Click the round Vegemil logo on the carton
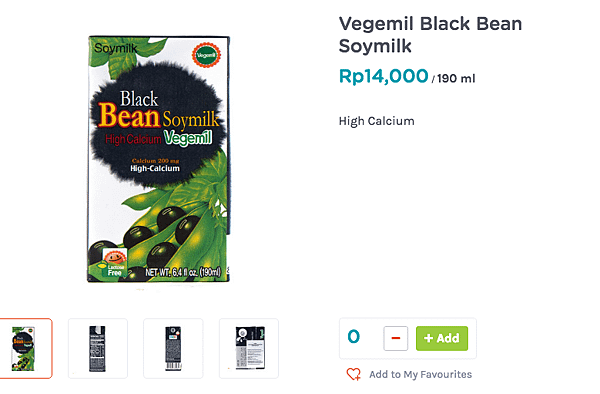This screenshot has width=600, height=394. pyautogui.click(x=206, y=55)
